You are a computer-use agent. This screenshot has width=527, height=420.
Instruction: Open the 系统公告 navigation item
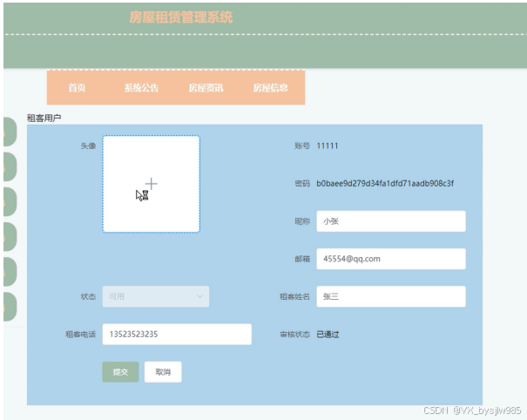tap(141, 88)
